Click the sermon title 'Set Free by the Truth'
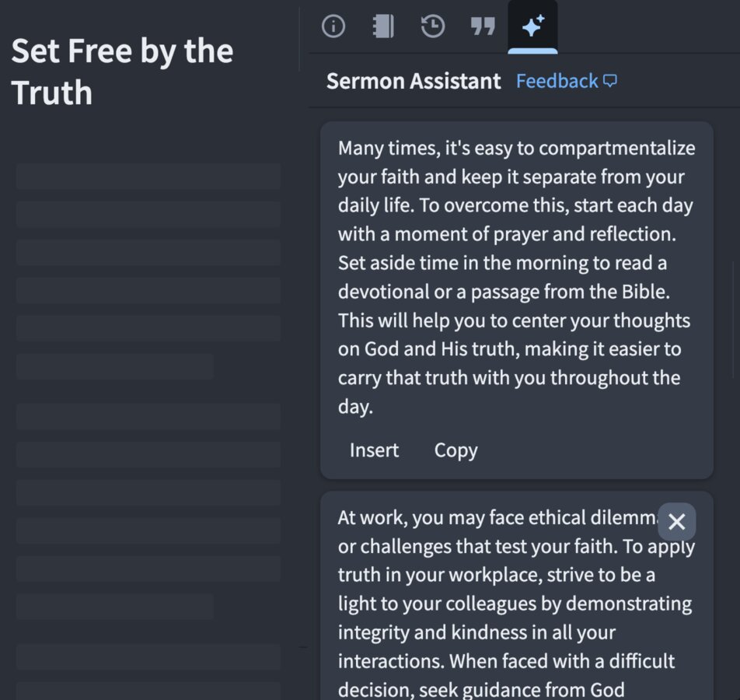This screenshot has height=700, width=740. (x=122, y=72)
